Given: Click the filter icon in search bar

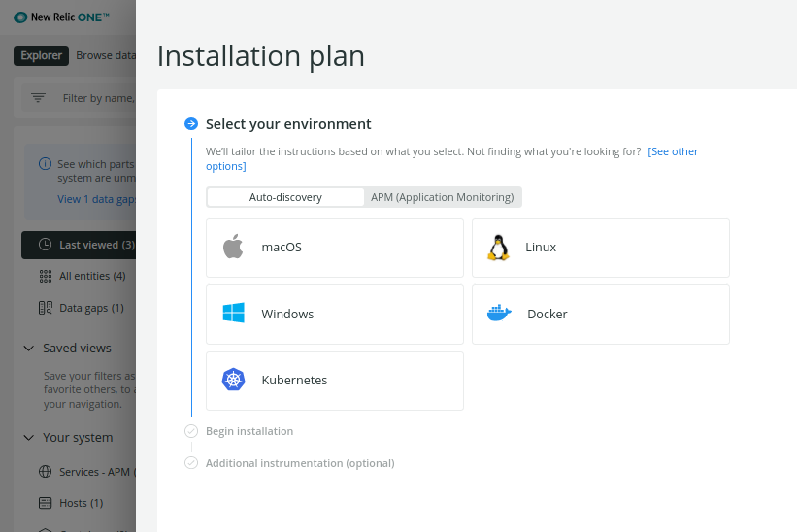Looking at the screenshot, I should pos(39,98).
